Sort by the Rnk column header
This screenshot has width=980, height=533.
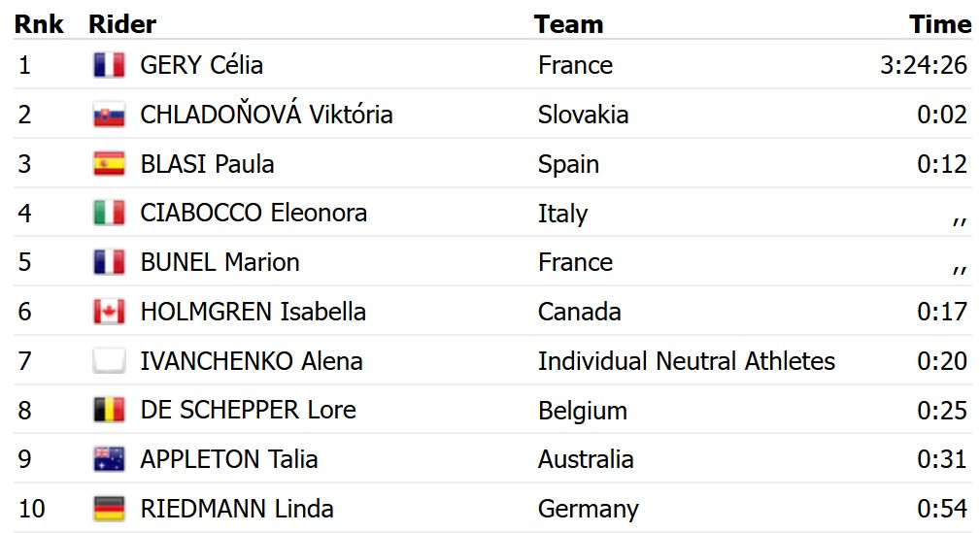[39, 24]
